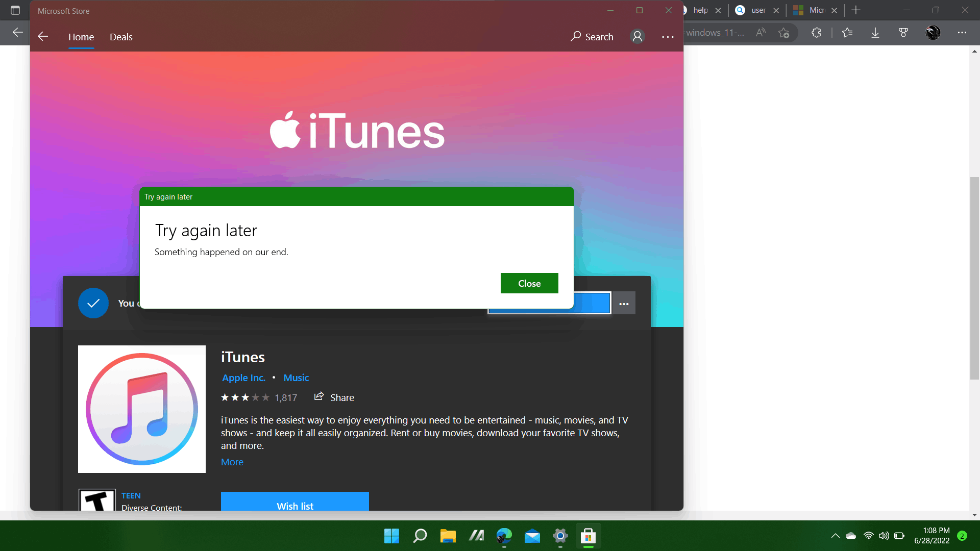Open Edge browser essentials icon
Image resolution: width=980 pixels, height=551 pixels.
(903, 33)
